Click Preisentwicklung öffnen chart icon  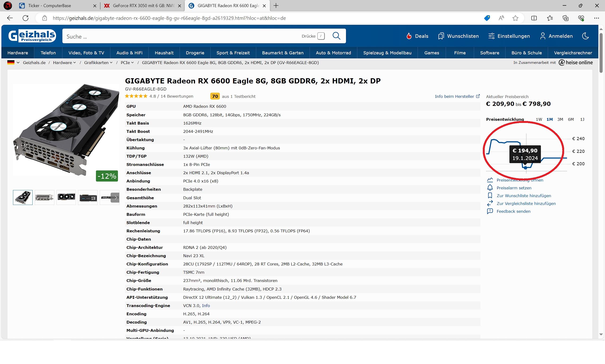490,180
